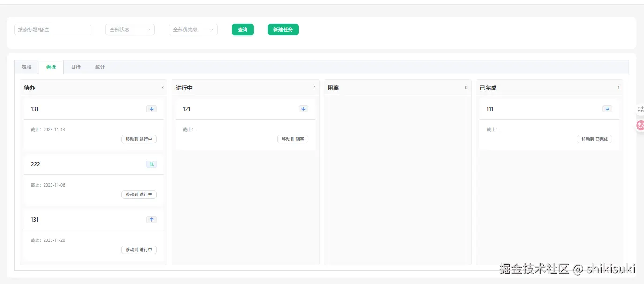Open the 统计 tab
The width and height of the screenshot is (644, 284).
click(x=99, y=67)
